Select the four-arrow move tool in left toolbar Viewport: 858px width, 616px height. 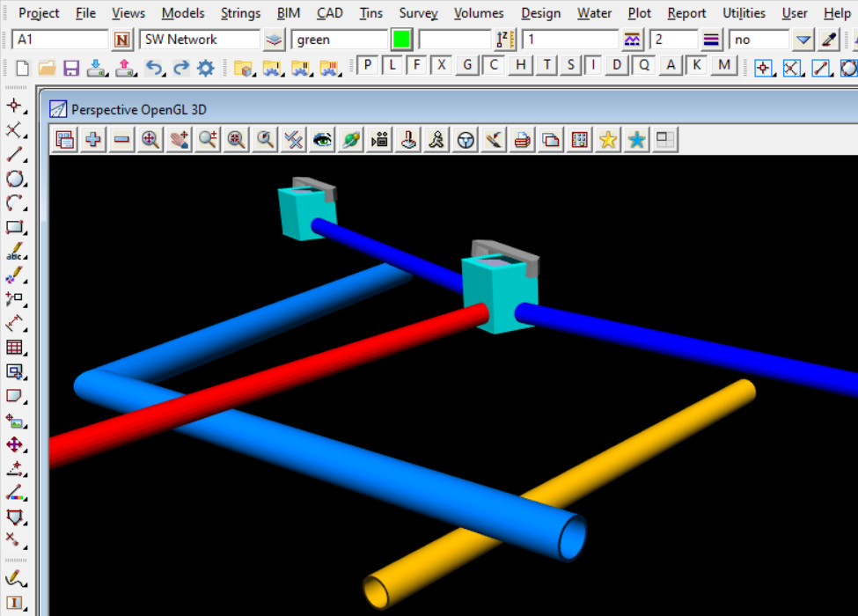(x=15, y=444)
